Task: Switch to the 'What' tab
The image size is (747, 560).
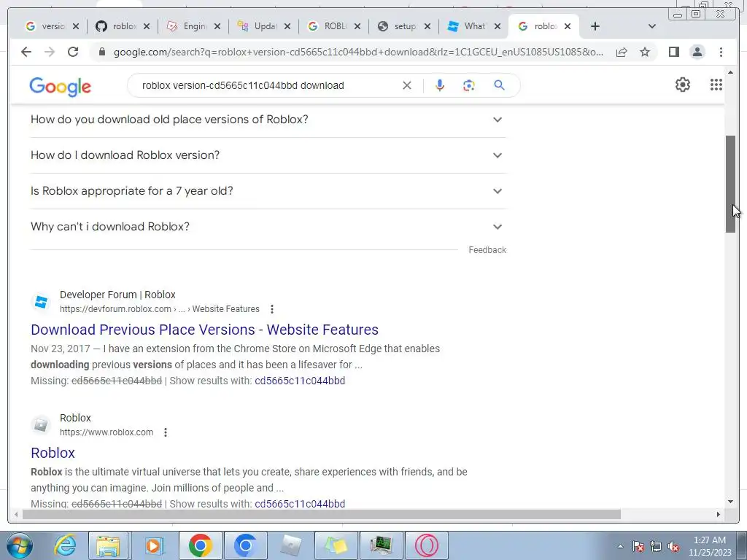Action: pyautogui.click(x=468, y=26)
